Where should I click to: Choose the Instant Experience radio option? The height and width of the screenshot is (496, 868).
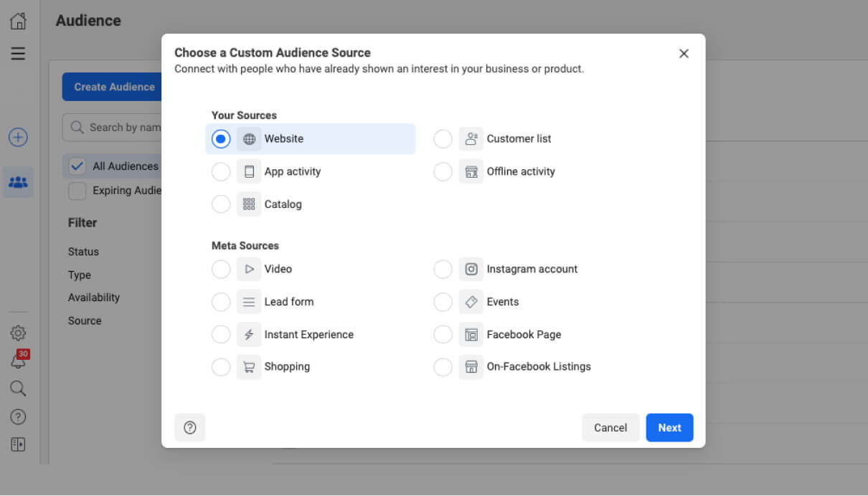221,335
